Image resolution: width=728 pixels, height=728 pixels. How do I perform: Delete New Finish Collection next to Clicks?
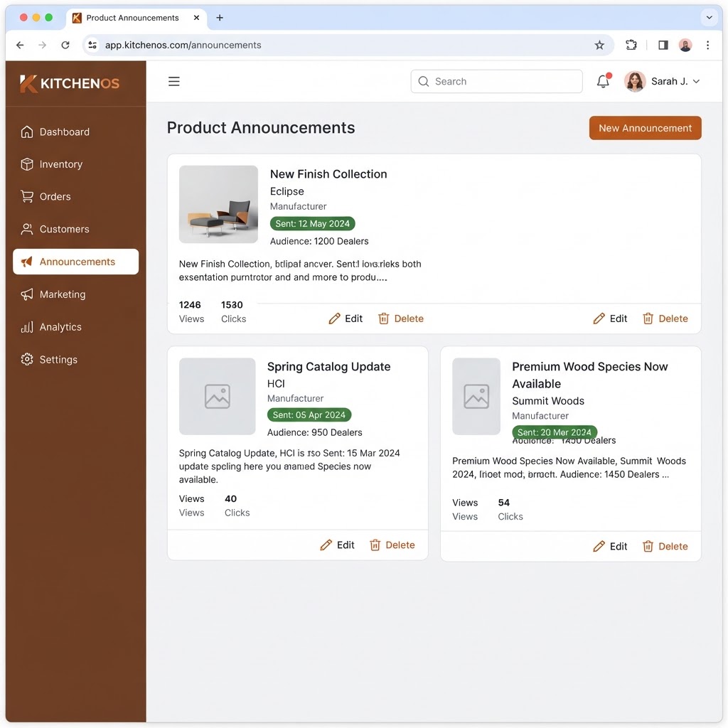tap(401, 318)
